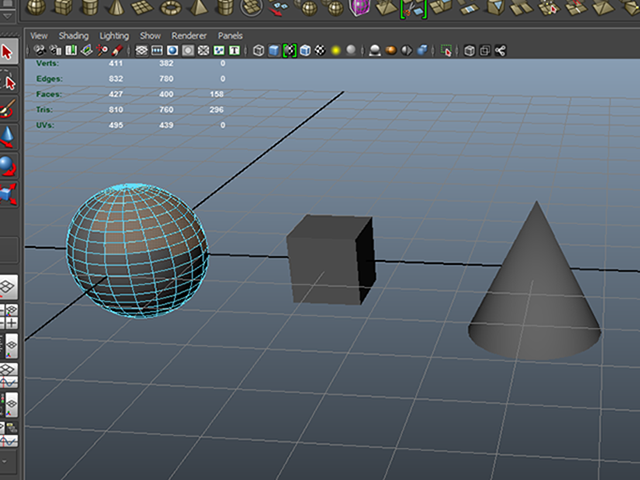Enable use all lights yellow bulb
The width and height of the screenshot is (640, 480).
(x=336, y=51)
